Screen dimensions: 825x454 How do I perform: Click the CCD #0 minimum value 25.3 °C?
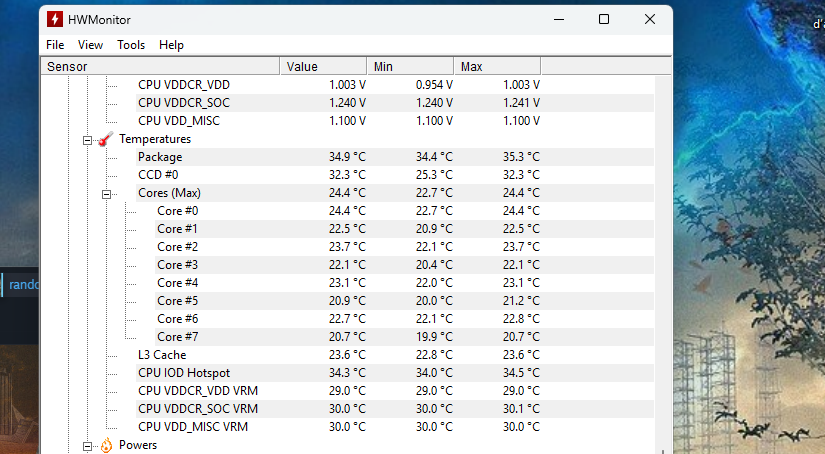click(434, 175)
